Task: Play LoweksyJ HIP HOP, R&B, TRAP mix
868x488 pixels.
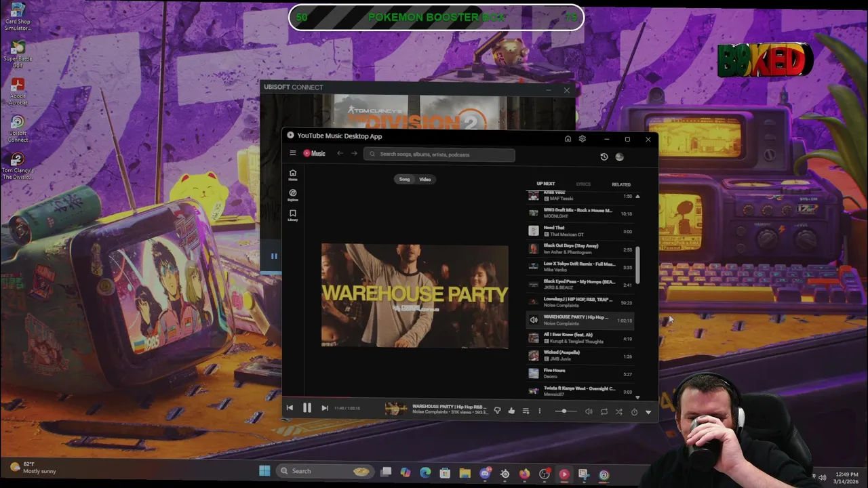Action: (580, 302)
